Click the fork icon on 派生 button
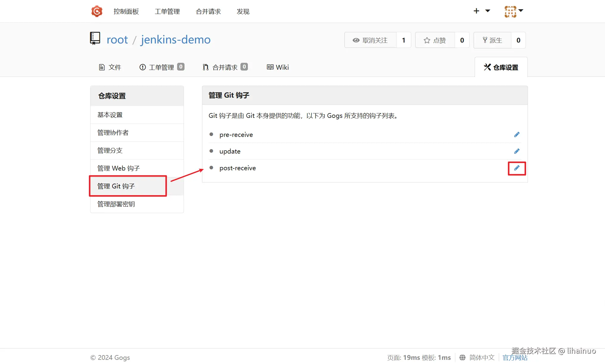This screenshot has height=364, width=605. pyautogui.click(x=484, y=40)
